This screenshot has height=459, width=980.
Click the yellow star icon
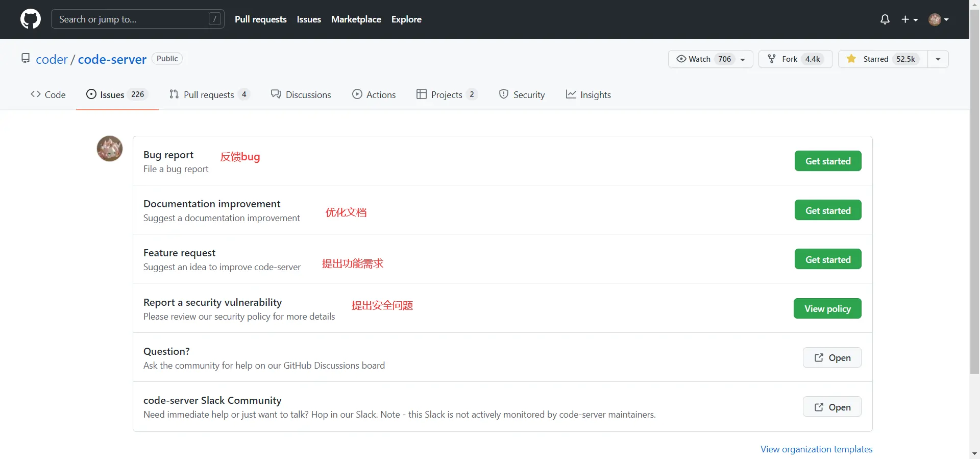851,59
